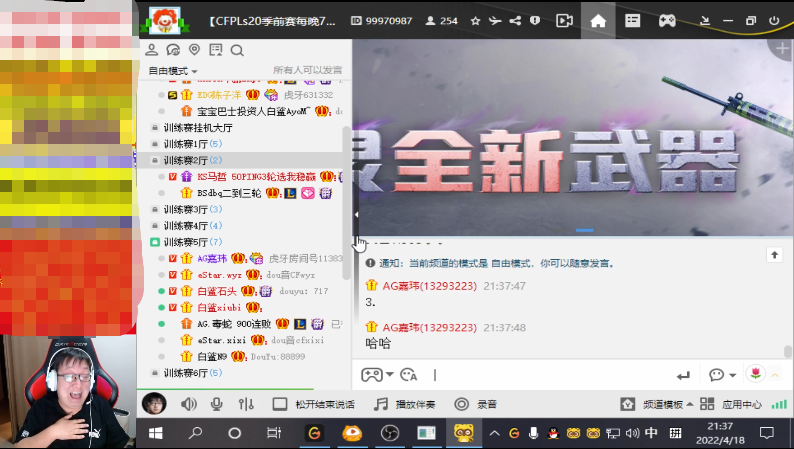This screenshot has height=449, width=794.
Task: Open the 自由模式 mode dropdown
Action: [172, 71]
